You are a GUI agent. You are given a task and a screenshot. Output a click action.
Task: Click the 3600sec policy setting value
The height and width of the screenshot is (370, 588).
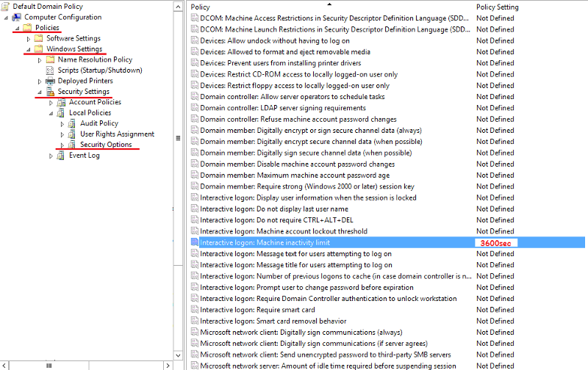(x=495, y=243)
